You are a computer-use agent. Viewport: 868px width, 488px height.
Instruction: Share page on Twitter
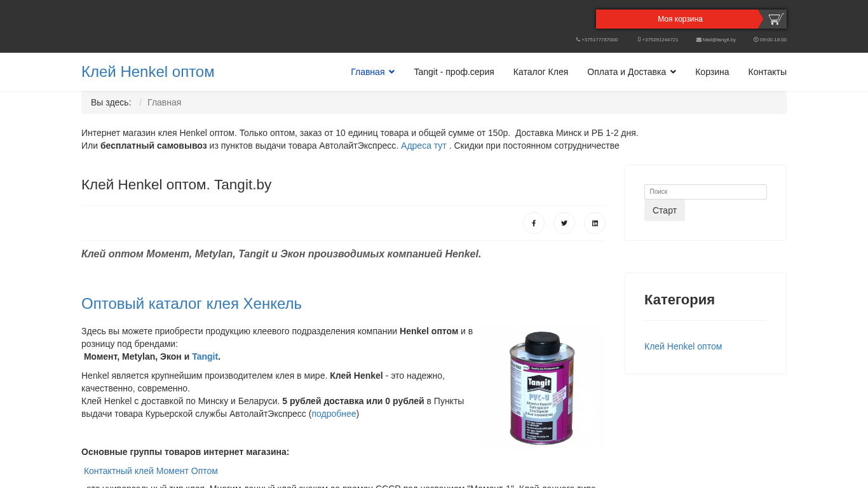pyautogui.click(x=564, y=223)
